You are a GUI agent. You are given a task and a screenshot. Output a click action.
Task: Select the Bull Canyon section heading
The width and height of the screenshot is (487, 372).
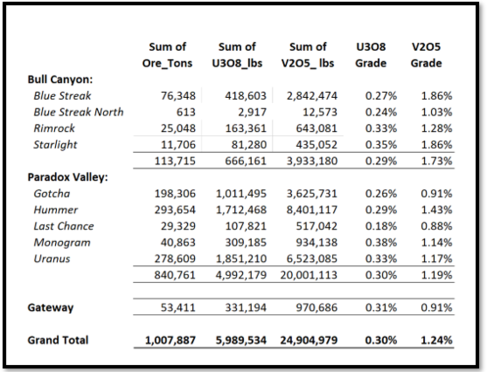(x=60, y=80)
